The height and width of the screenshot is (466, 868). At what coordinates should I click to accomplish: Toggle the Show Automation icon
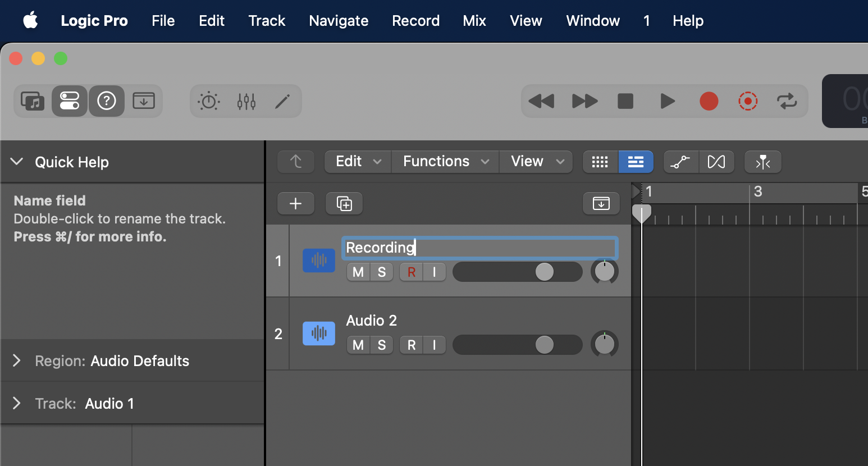click(x=680, y=162)
